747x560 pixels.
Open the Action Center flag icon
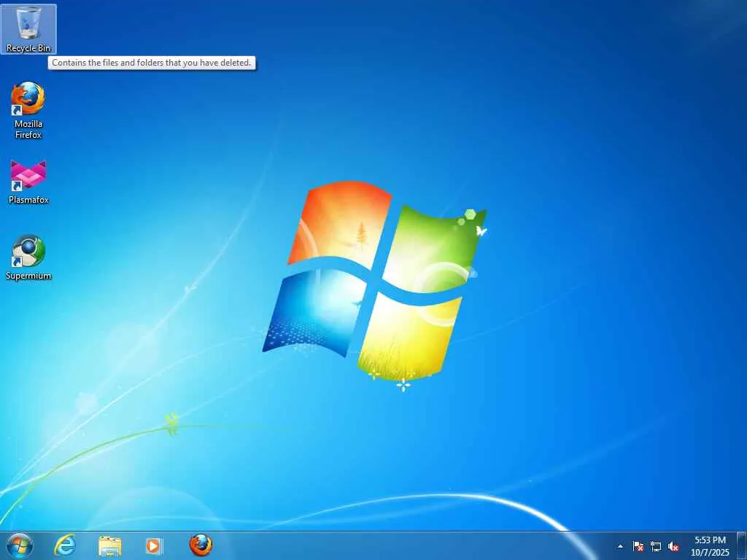(638, 546)
